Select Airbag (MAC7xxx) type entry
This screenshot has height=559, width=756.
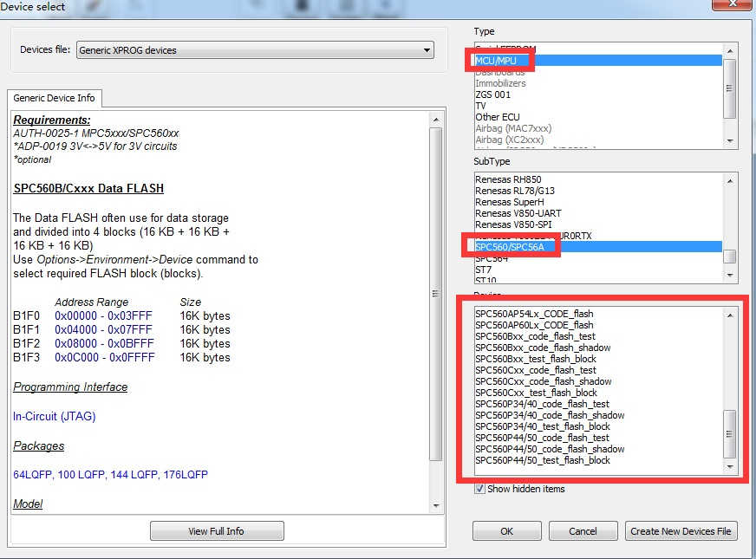598,128
